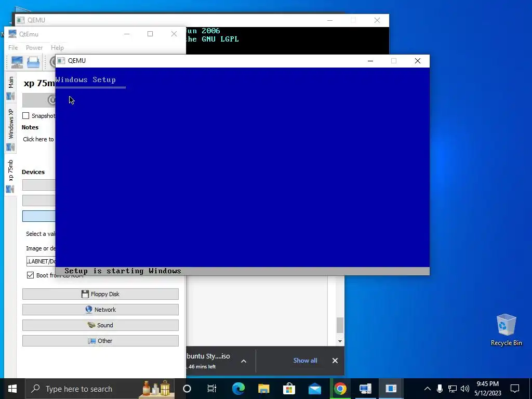This screenshot has height=399, width=532.
Task: Expand the Network device section
Action: click(x=100, y=310)
